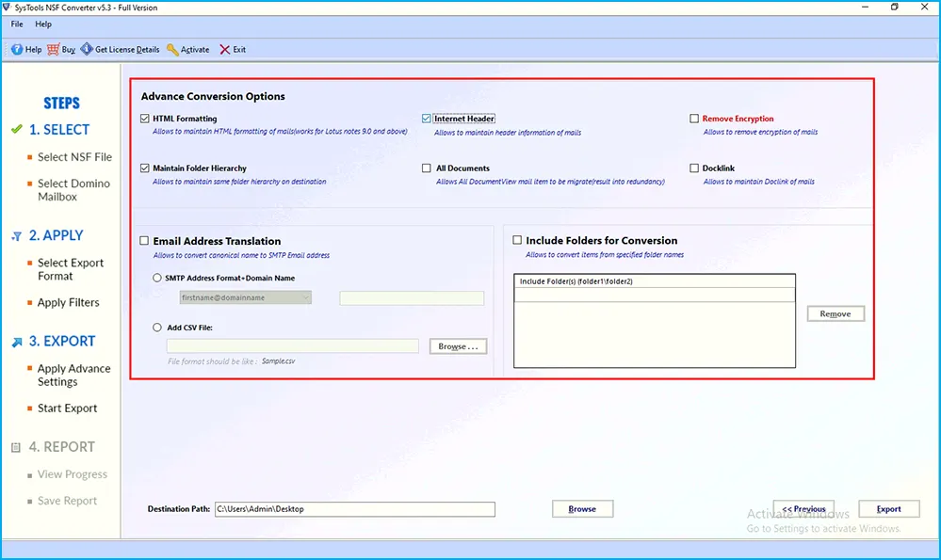Click Browse button for destination path
Viewport: 941px width, 560px height.
pos(582,508)
